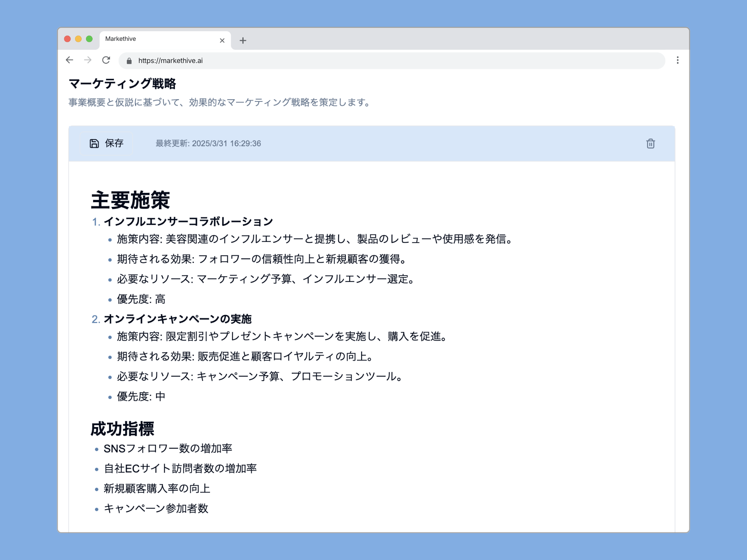Open the browser three-dot options menu
Viewport: 747px width, 560px height.
[677, 60]
